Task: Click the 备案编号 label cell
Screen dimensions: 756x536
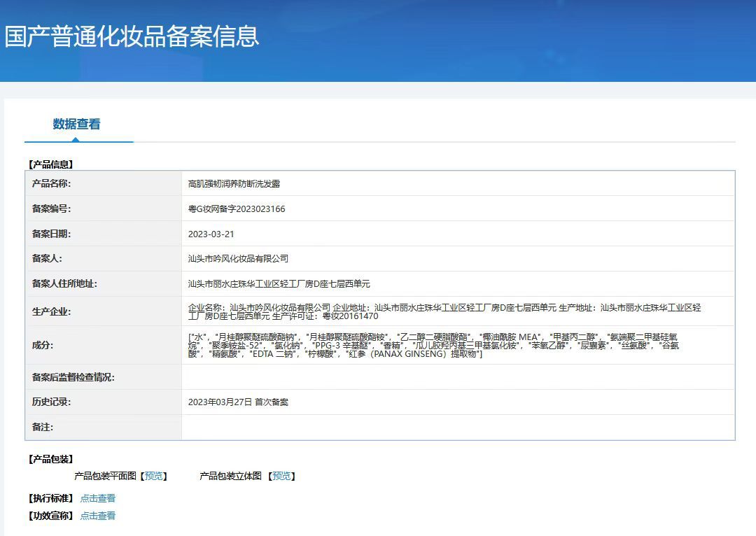Action: pos(103,209)
